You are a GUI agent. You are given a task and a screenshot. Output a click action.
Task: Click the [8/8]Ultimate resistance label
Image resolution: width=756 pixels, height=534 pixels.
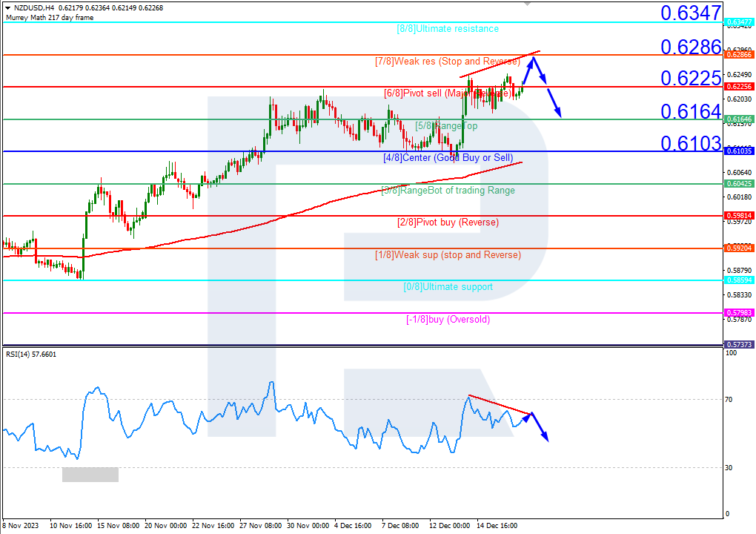coord(448,29)
